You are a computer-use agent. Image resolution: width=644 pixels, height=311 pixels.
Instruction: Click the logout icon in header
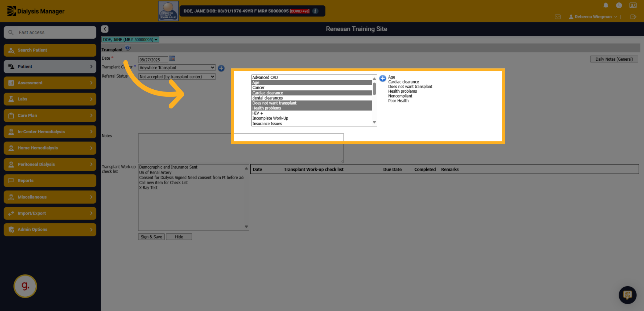coord(633,17)
